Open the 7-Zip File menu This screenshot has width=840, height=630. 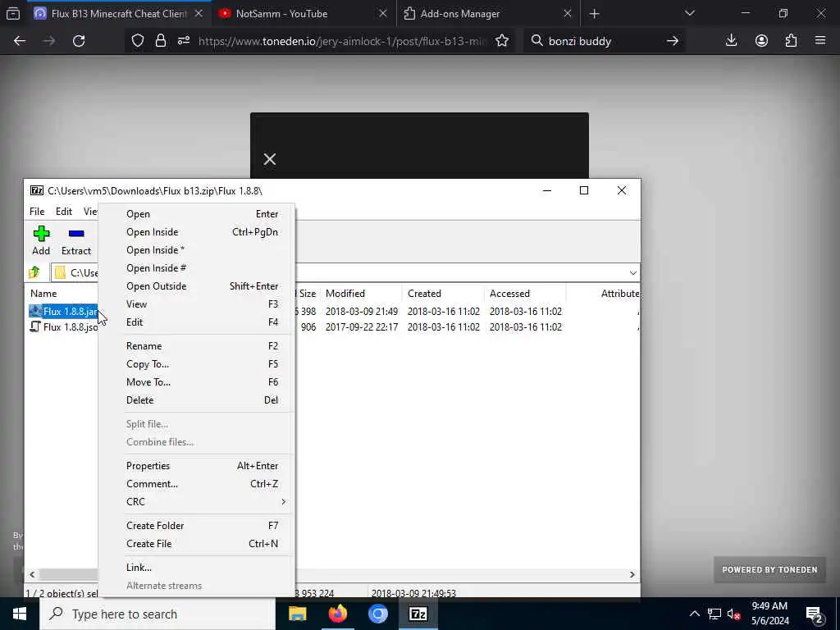[x=37, y=212]
